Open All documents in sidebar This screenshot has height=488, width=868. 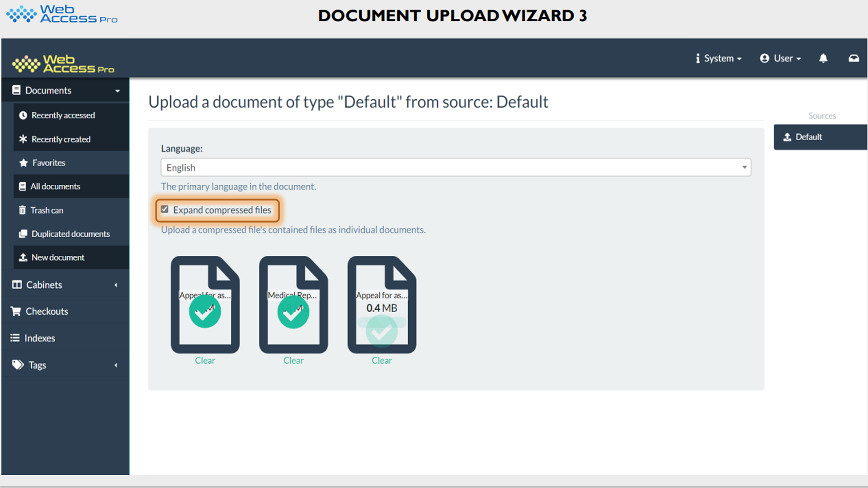click(x=55, y=186)
